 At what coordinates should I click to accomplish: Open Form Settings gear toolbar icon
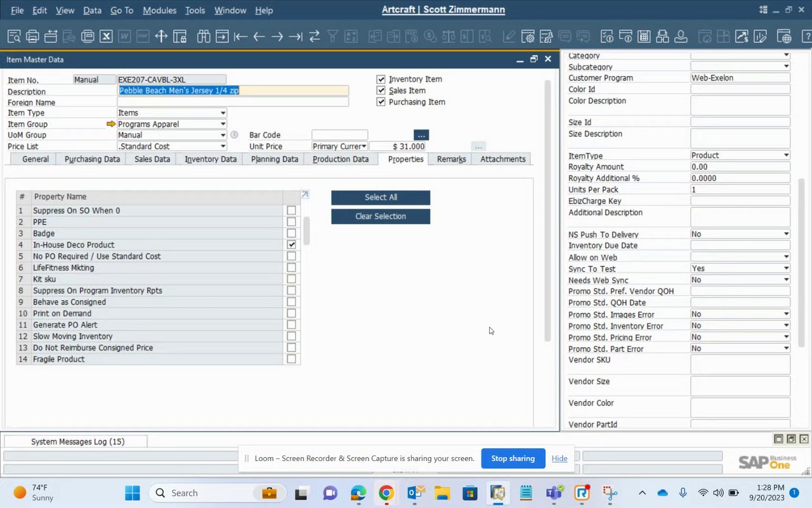click(x=527, y=36)
